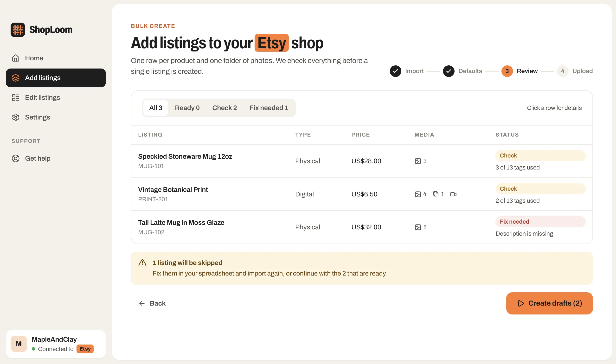Image resolution: width=616 pixels, height=364 pixels.
Task: Click the 3 of 13 tags used text
Action: click(x=517, y=168)
